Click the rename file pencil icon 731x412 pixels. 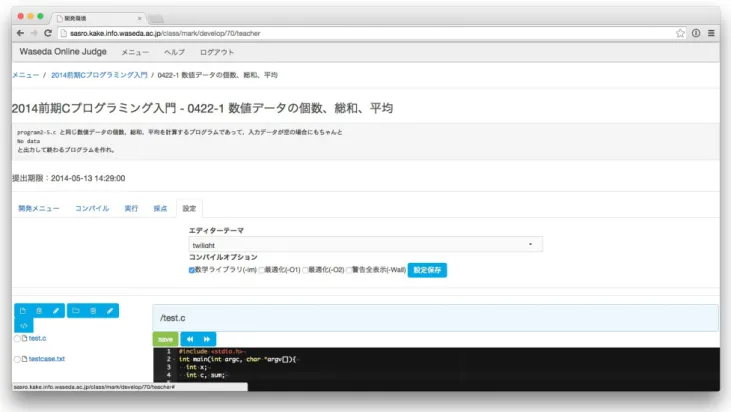tap(56, 311)
